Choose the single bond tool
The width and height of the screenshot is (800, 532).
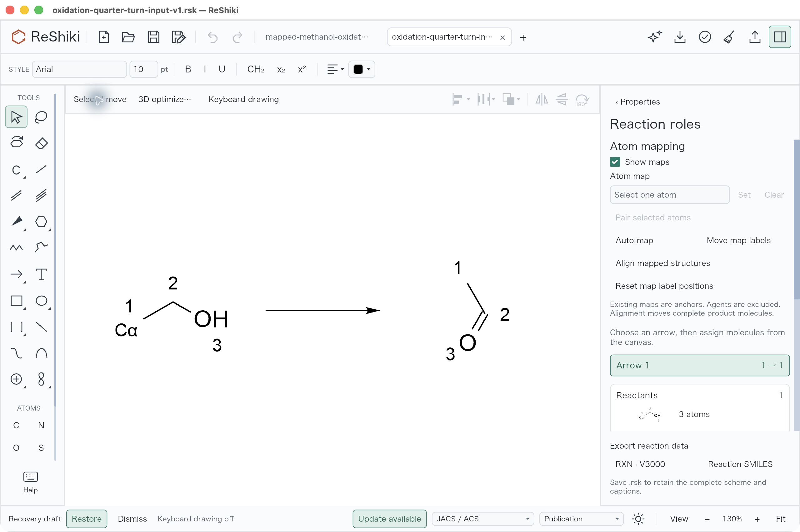coord(41,169)
